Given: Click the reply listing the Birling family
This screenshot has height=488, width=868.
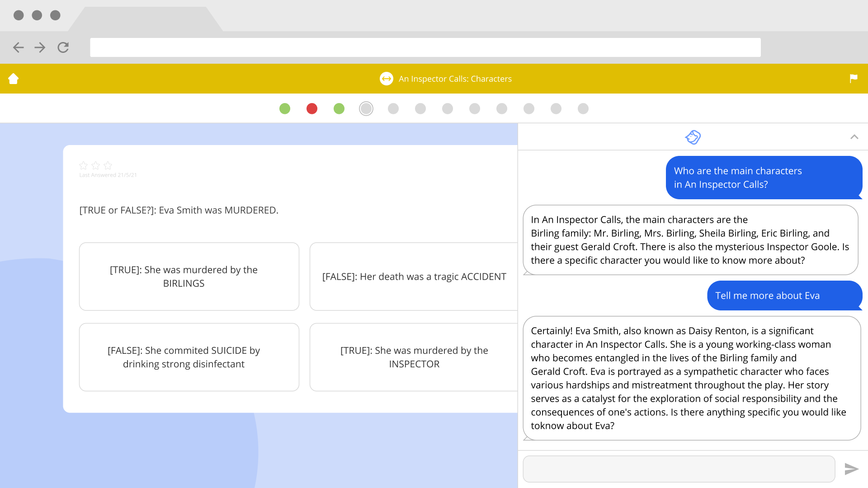Looking at the screenshot, I should point(690,240).
